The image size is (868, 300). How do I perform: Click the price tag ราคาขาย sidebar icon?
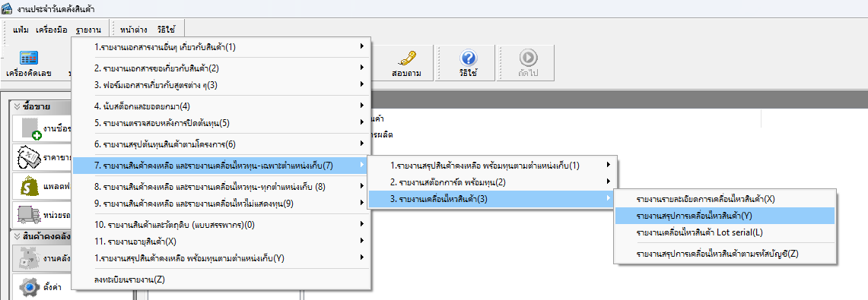point(30,157)
